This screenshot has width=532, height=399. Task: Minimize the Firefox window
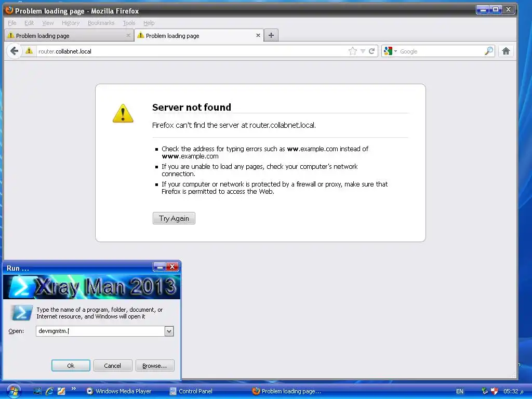[483, 9]
